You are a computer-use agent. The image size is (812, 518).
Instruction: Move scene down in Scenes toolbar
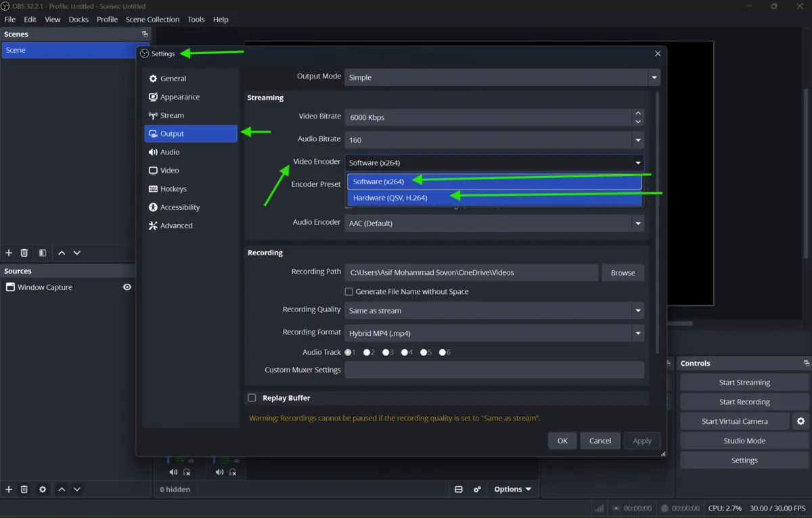(77, 253)
